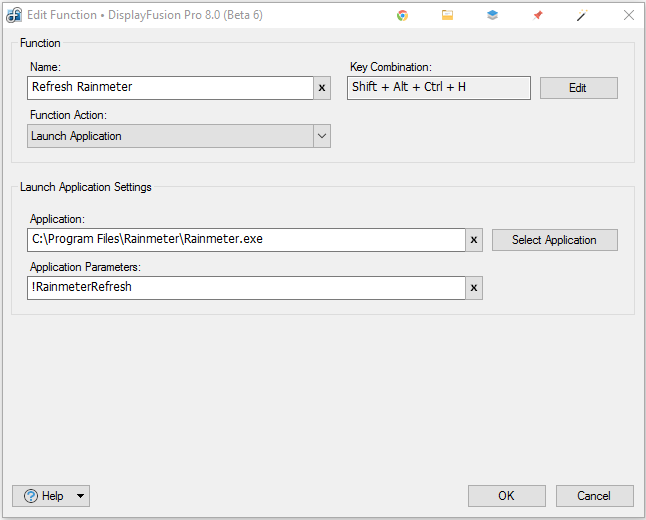
Task: Click into the Name text field
Action: [x=170, y=88]
